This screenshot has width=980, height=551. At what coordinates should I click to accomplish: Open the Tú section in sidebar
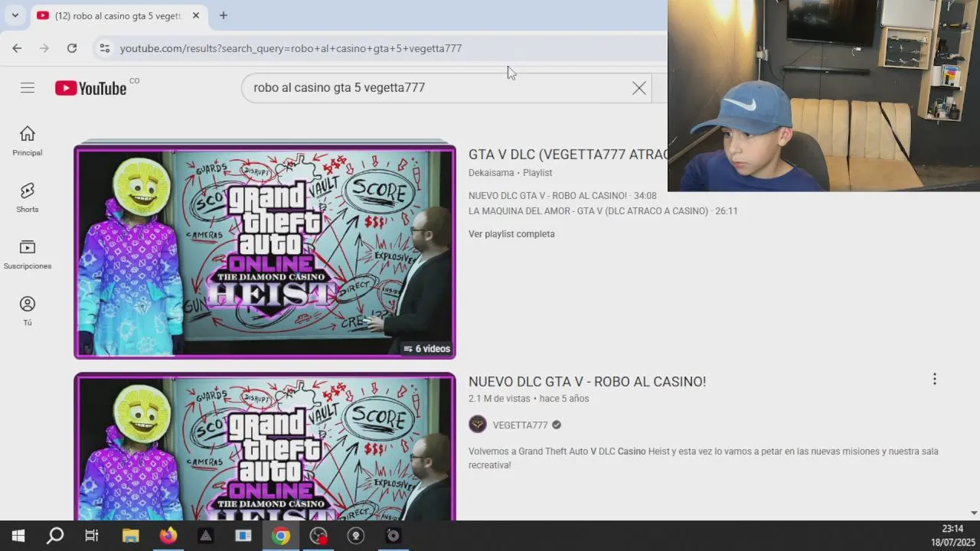pos(28,311)
